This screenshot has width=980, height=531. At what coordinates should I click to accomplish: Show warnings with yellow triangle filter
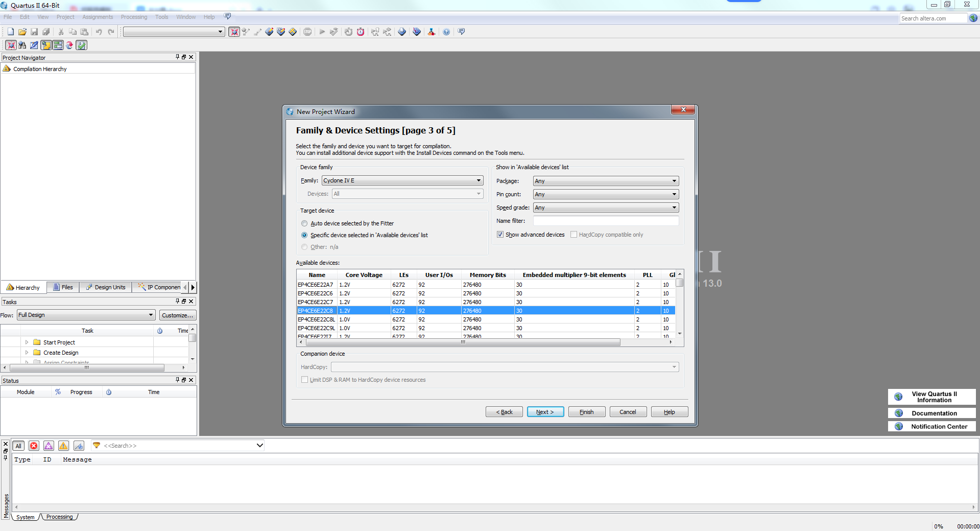[x=63, y=446]
